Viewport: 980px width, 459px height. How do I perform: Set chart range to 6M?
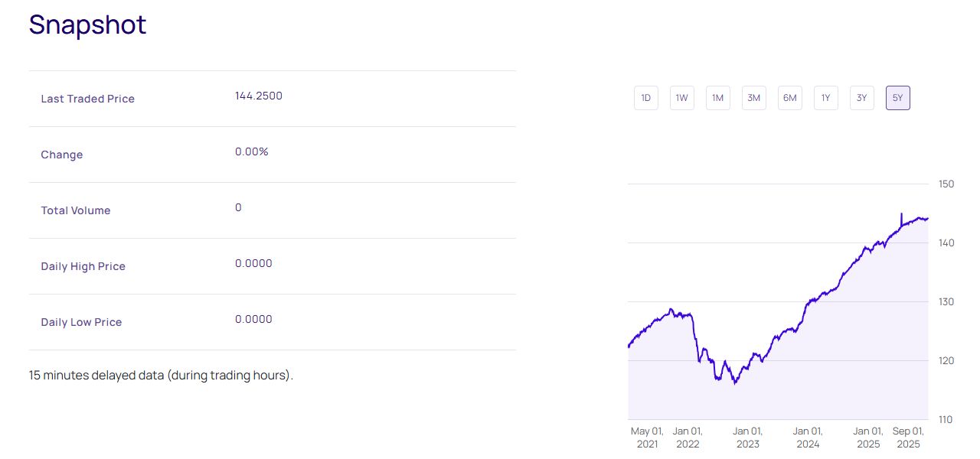click(x=789, y=98)
